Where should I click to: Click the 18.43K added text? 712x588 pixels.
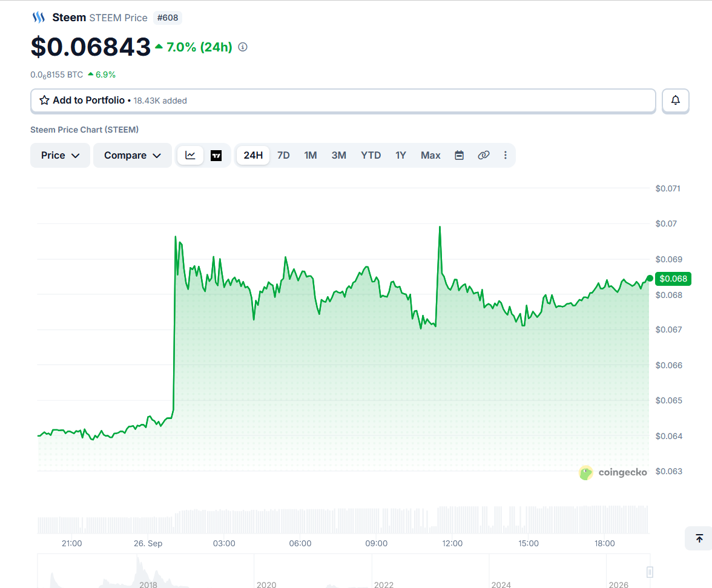coord(160,101)
